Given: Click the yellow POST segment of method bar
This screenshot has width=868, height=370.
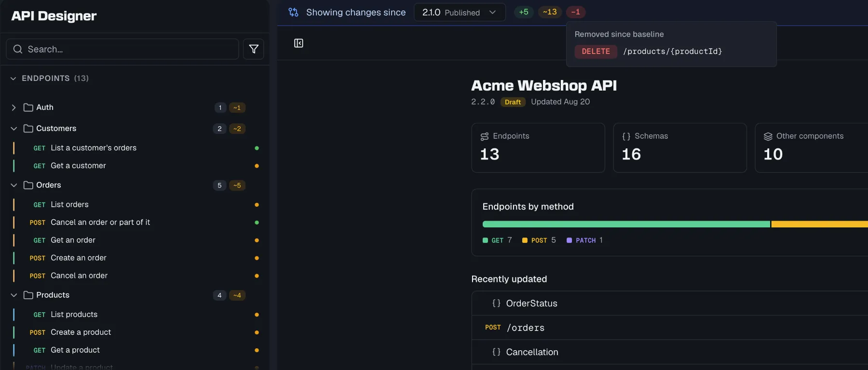Looking at the screenshot, I should pyautogui.click(x=820, y=224).
